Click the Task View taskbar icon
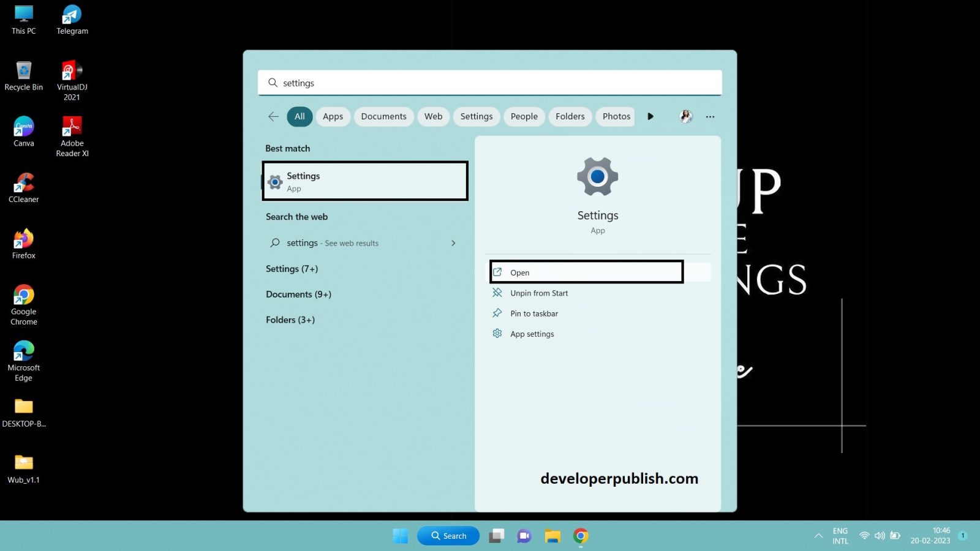980x551 pixels. 496,536
